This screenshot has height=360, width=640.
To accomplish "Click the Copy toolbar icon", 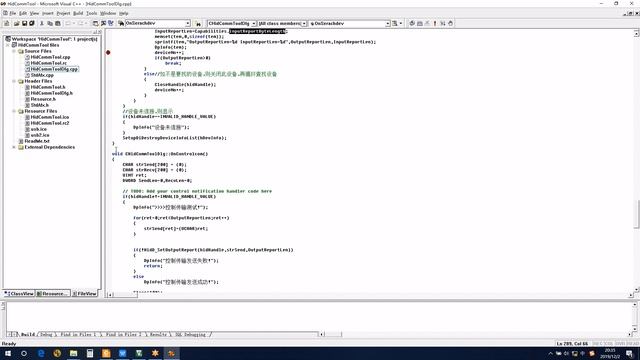I will [x=50, y=24].
